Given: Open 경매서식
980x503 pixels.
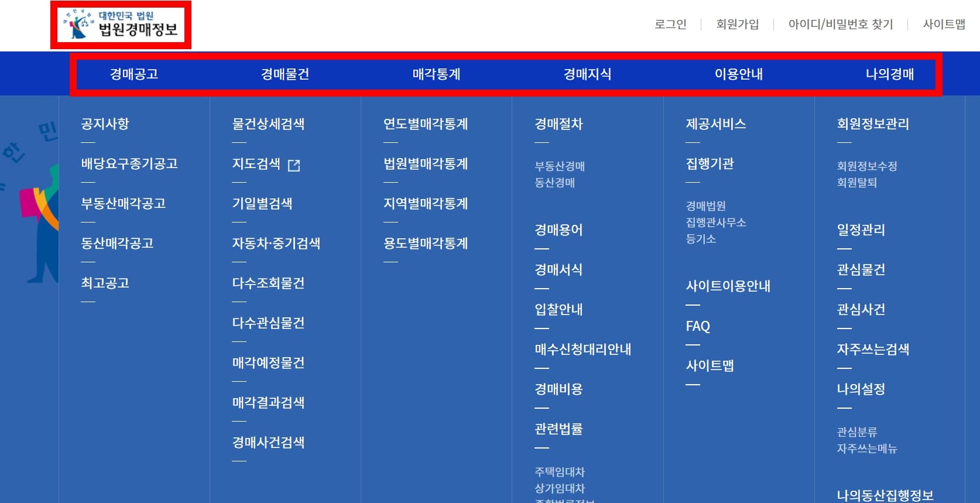Looking at the screenshot, I should coord(558,269).
